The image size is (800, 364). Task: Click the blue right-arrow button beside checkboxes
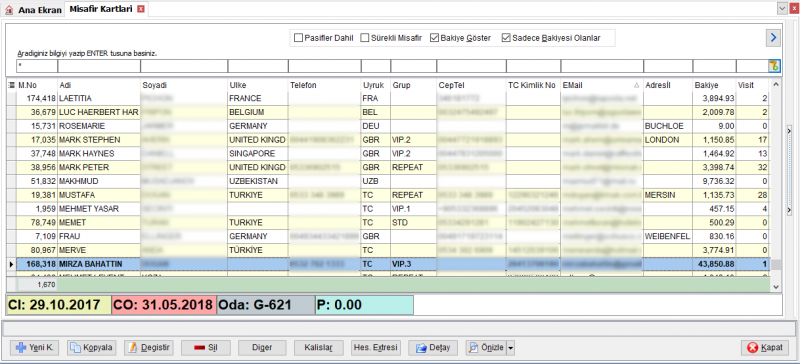(x=773, y=37)
